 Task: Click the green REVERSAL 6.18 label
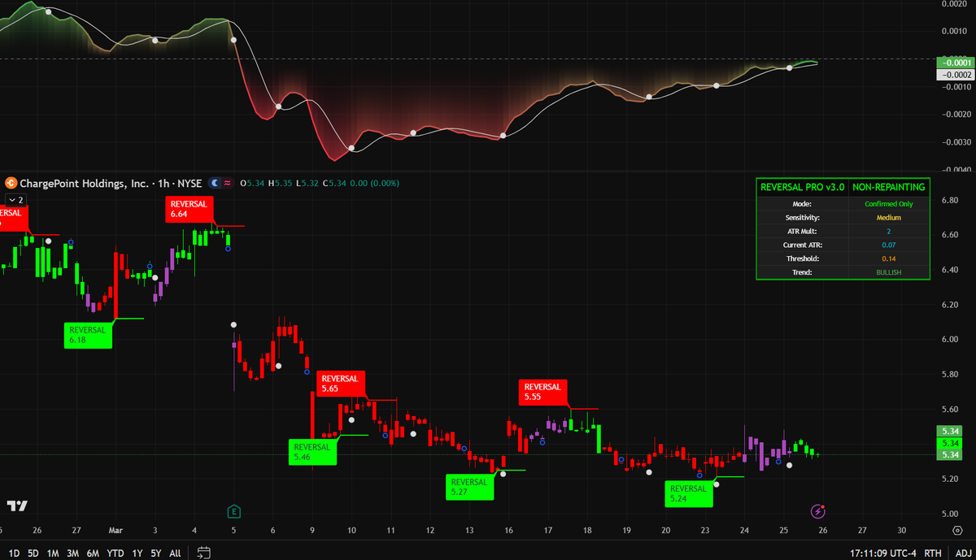88,335
